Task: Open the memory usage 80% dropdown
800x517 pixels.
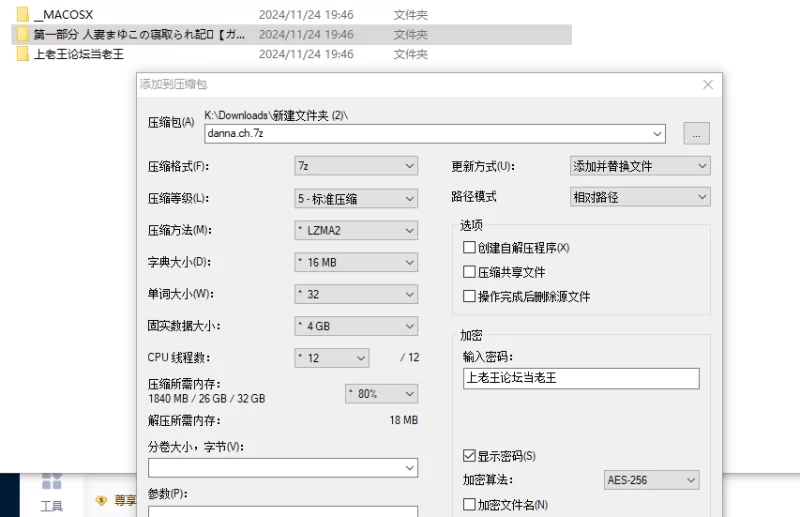Action: coord(382,393)
